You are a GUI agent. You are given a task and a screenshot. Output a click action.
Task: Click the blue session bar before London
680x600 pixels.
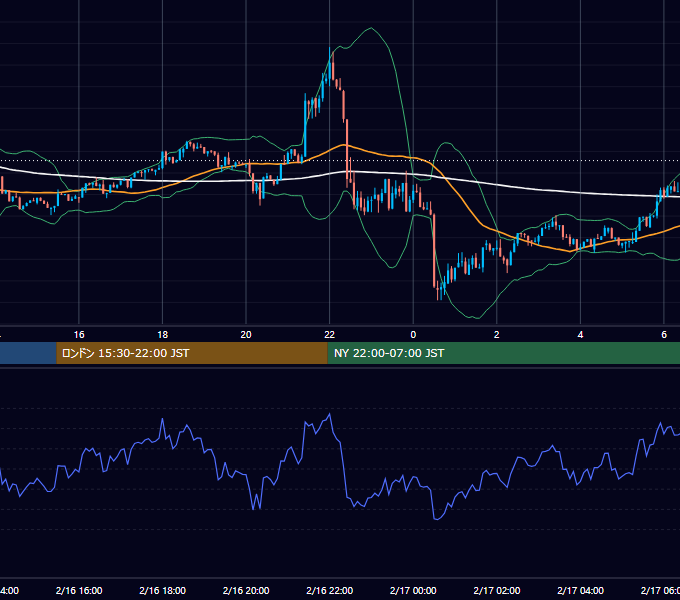(x=28, y=353)
